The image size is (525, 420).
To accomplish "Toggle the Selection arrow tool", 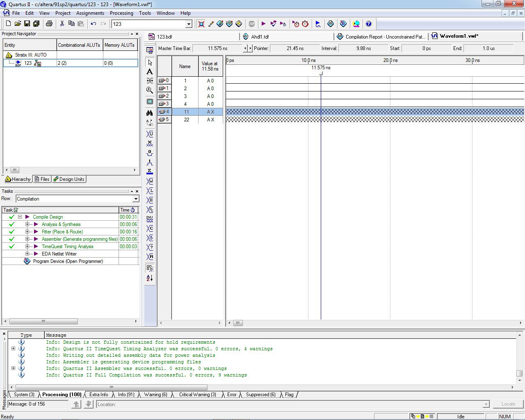I will point(150,62).
